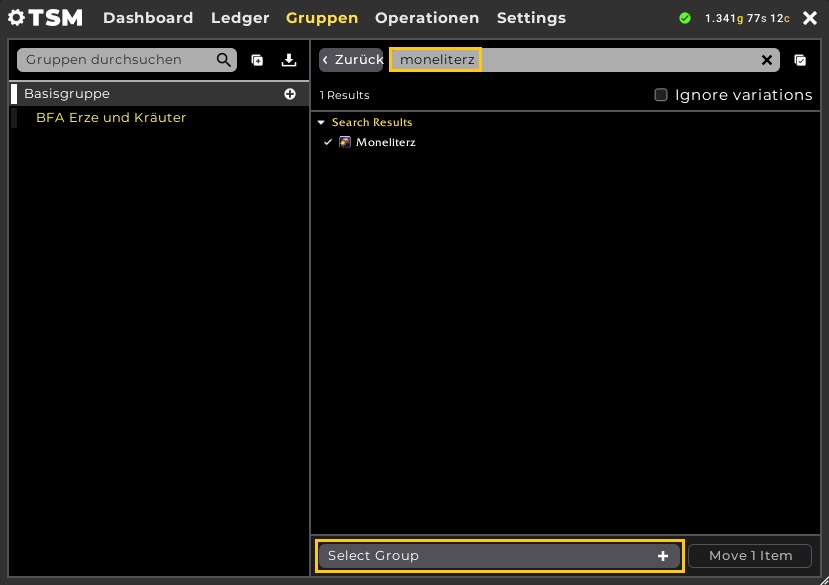Click the create new group icon

pyautogui.click(x=257, y=60)
